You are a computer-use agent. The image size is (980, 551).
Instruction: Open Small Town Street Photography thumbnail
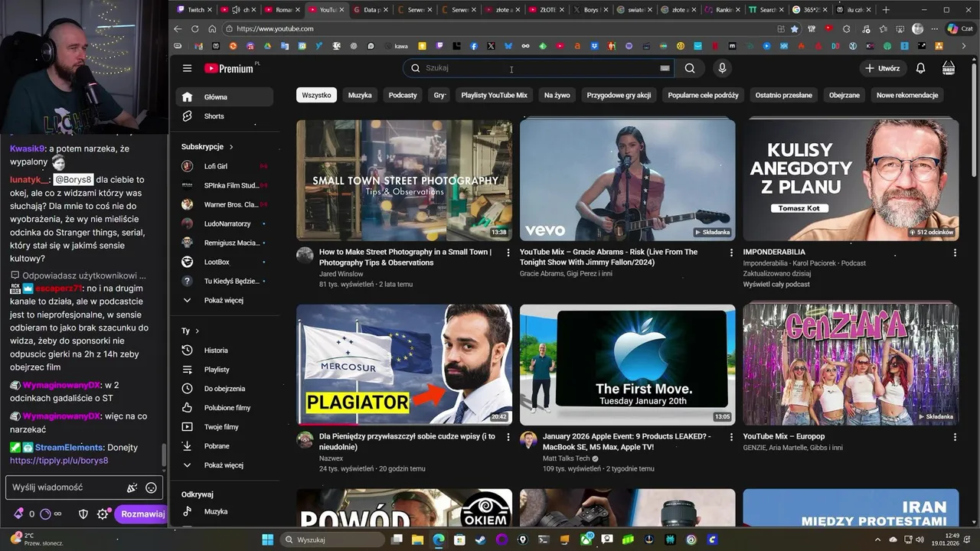[404, 181]
